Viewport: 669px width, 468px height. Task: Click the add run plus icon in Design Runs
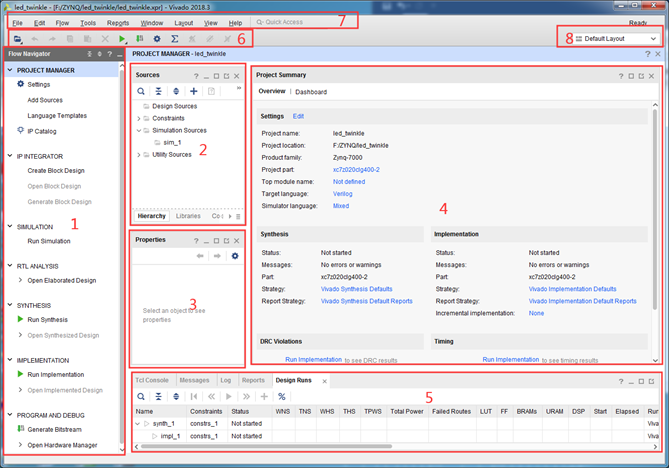(x=264, y=396)
